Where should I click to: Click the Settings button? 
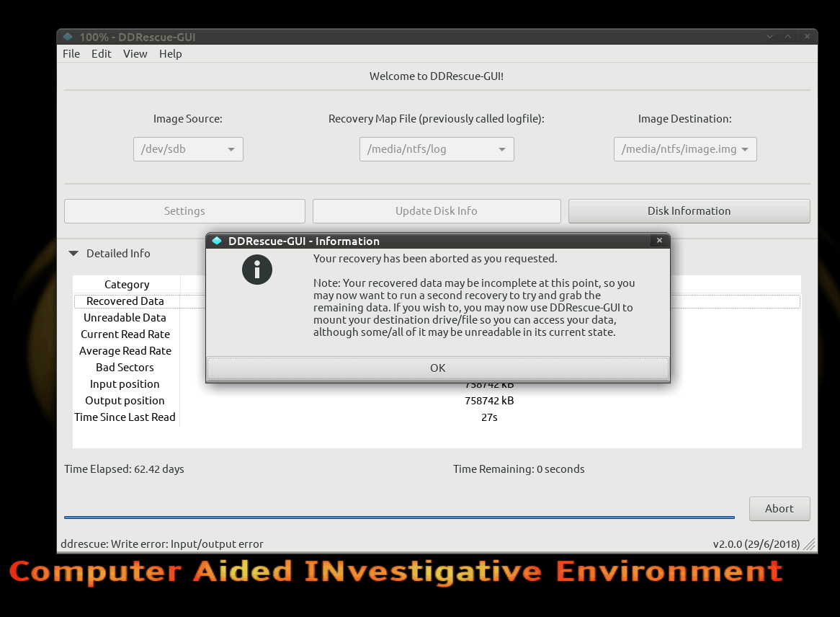(185, 211)
